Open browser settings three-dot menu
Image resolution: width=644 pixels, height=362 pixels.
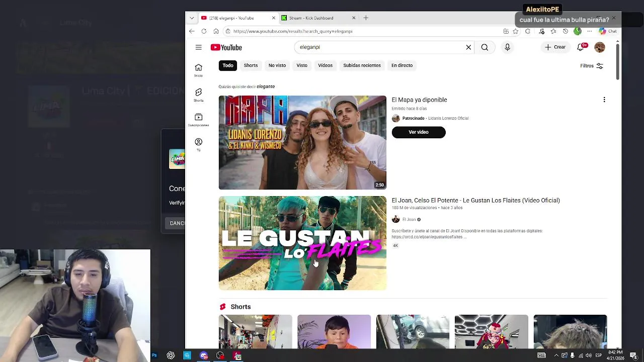point(589,31)
